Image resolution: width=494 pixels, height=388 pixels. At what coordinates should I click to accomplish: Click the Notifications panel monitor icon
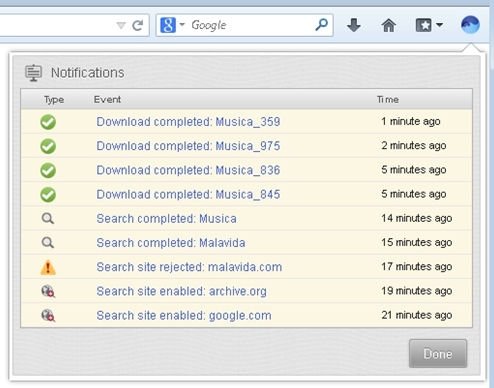(33, 73)
